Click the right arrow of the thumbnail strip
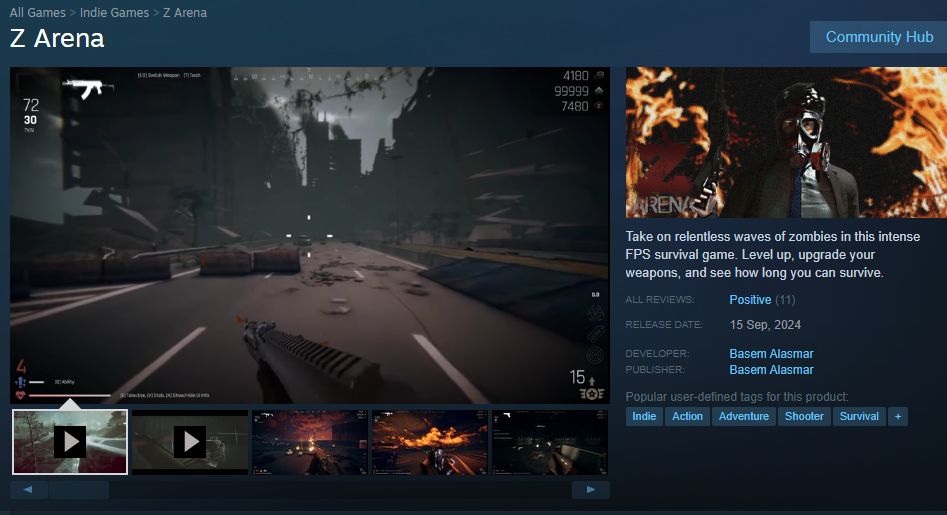The height and width of the screenshot is (515, 947). click(591, 490)
